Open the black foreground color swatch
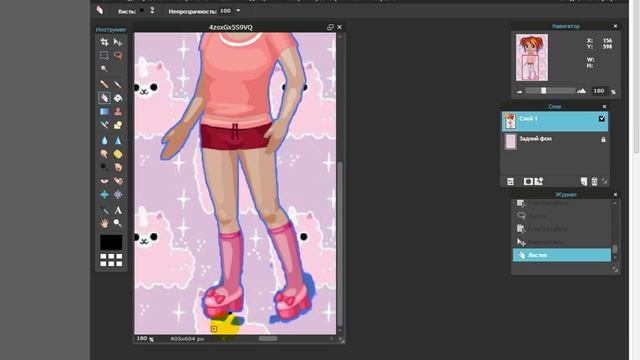The width and height of the screenshot is (640, 360). coord(111,242)
